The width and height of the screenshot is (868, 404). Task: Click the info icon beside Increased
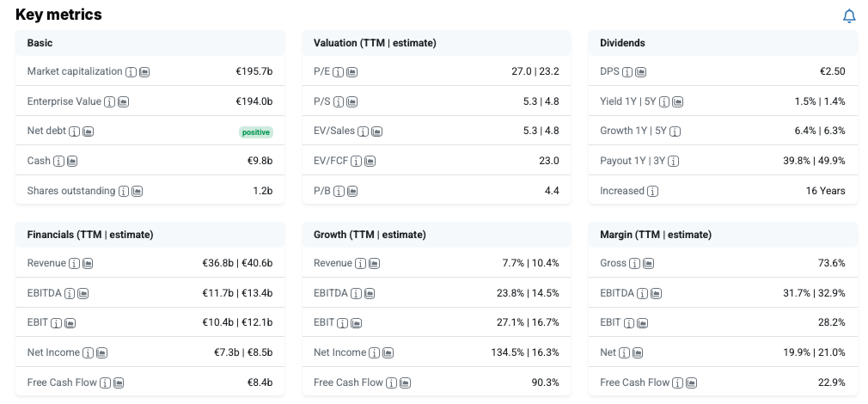pyautogui.click(x=652, y=192)
